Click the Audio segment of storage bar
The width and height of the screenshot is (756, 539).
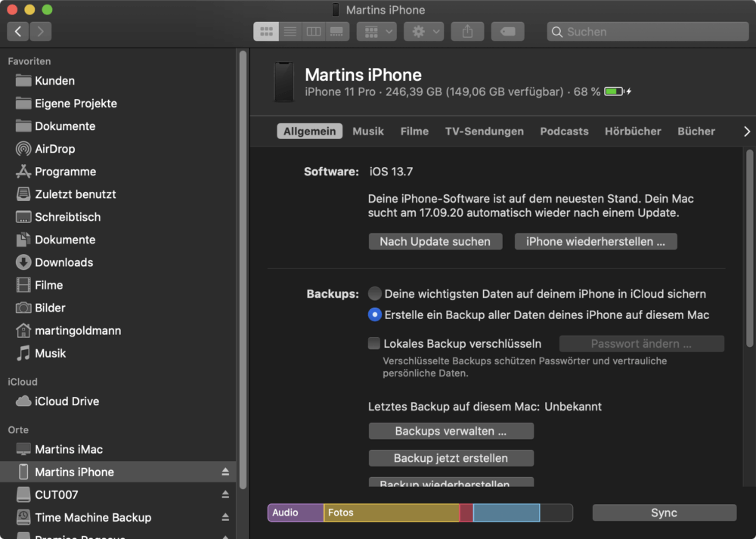pos(296,513)
